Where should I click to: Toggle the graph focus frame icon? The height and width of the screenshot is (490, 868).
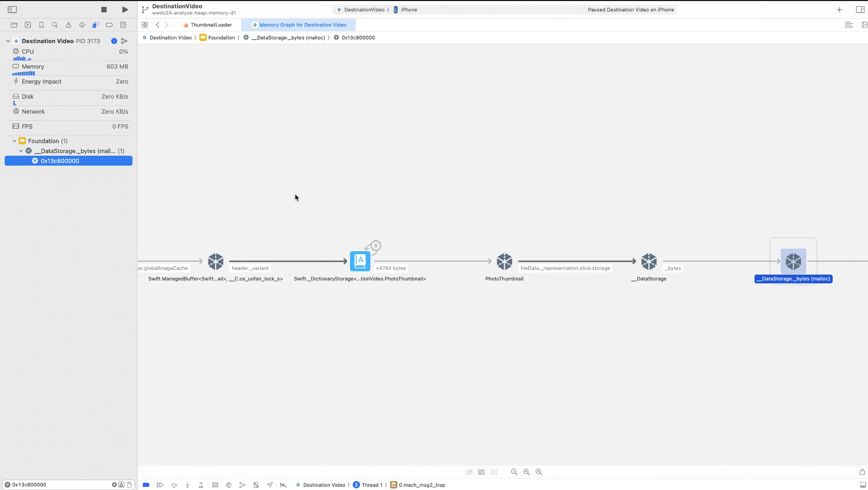494,472
